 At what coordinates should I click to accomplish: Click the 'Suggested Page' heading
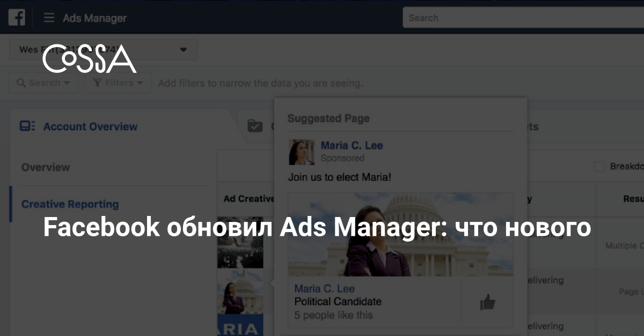coord(328,118)
